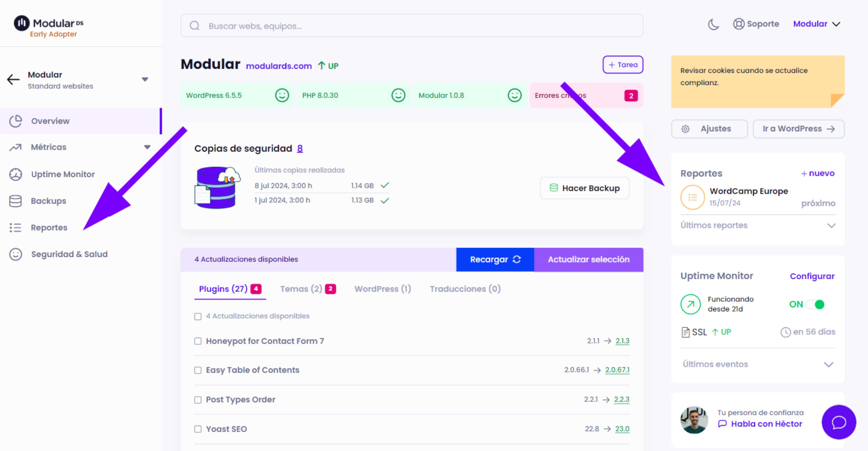This screenshot has height=451, width=868.
Task: Click the Reportes list icon in sidebar
Action: point(16,228)
